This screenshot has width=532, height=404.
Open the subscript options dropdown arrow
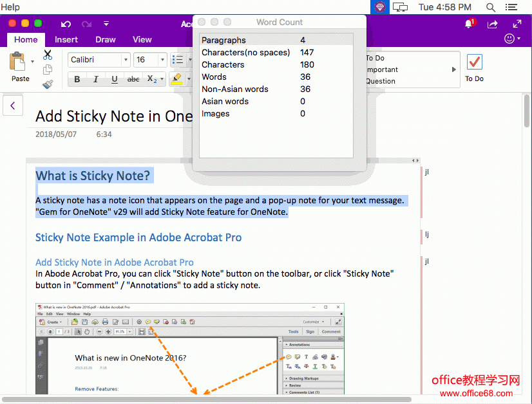(x=162, y=79)
